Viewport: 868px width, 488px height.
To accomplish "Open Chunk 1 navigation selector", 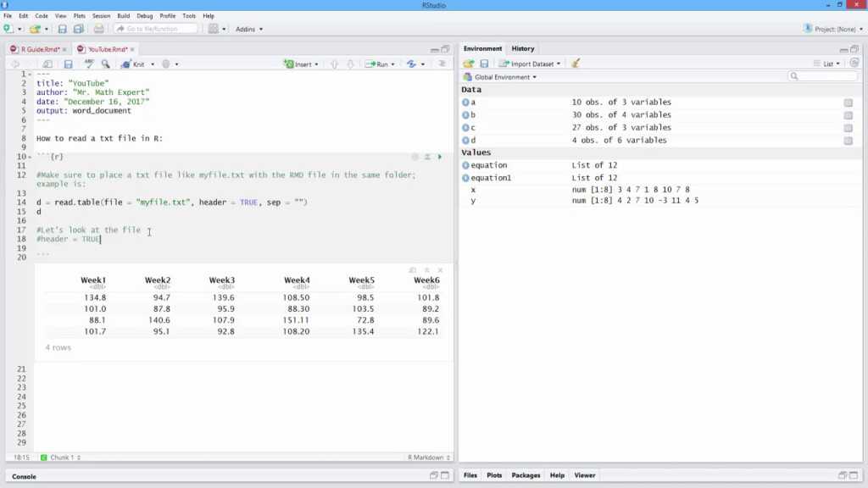I will coord(61,457).
